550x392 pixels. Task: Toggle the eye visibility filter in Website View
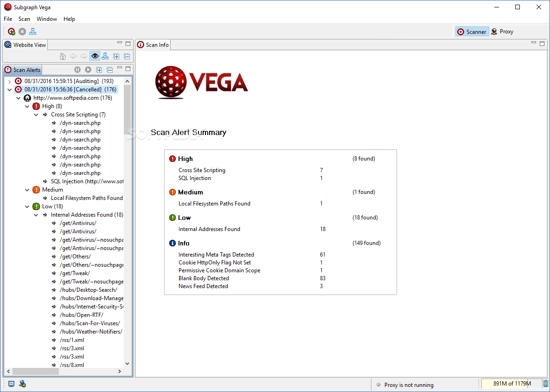coord(95,56)
